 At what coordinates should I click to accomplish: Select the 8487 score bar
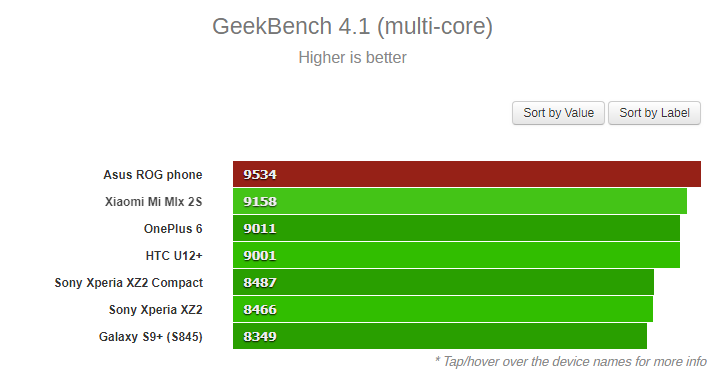coord(444,282)
